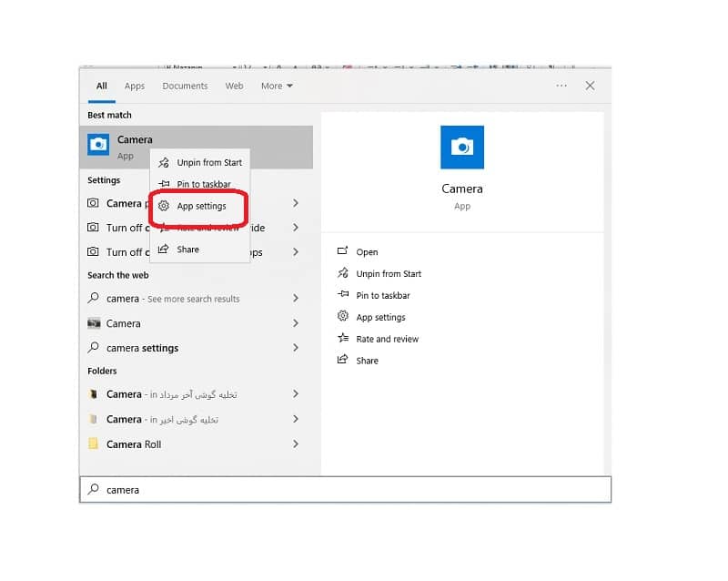Expand camera settings suggestion chevron
Screen dimensions: 728x581
[x=296, y=348]
